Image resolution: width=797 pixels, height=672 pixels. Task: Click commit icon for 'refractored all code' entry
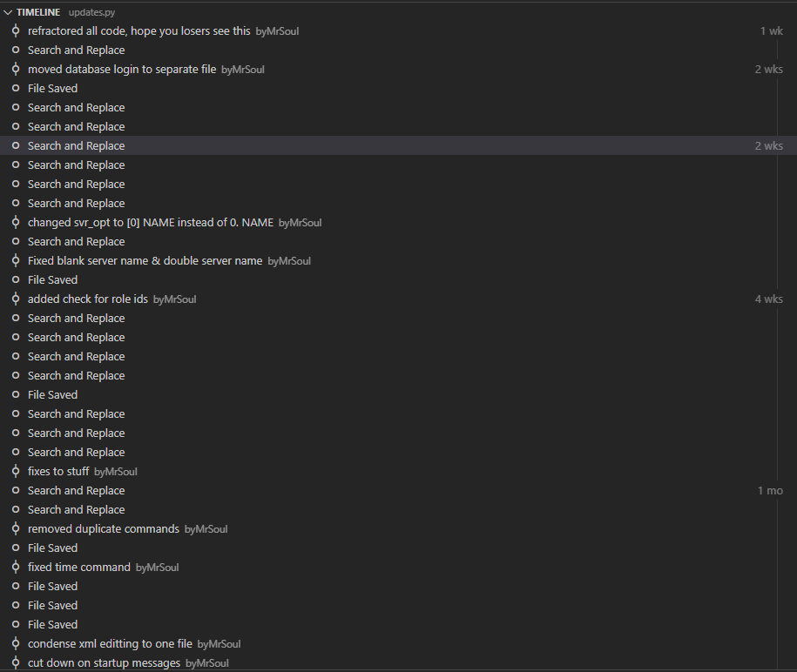click(x=16, y=31)
